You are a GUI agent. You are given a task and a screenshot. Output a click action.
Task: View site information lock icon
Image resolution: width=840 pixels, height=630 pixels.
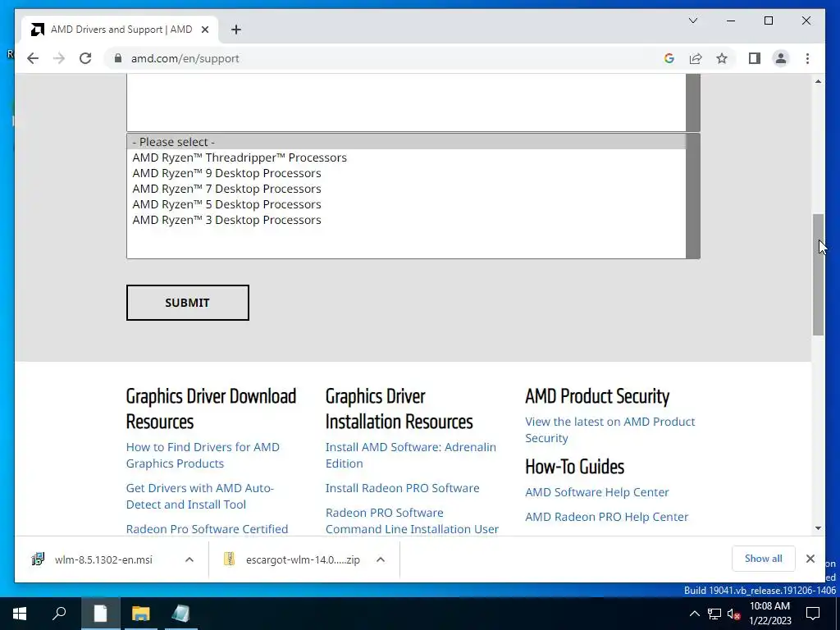(x=118, y=58)
